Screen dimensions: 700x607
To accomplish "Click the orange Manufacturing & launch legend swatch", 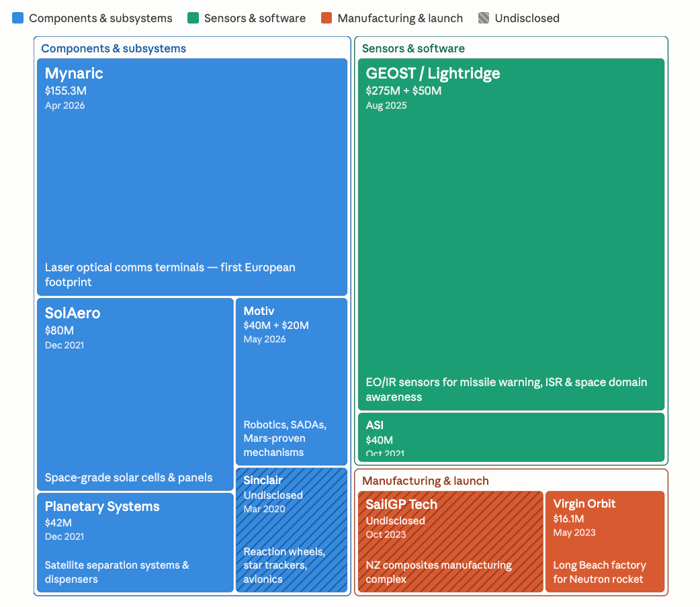I will (x=326, y=18).
